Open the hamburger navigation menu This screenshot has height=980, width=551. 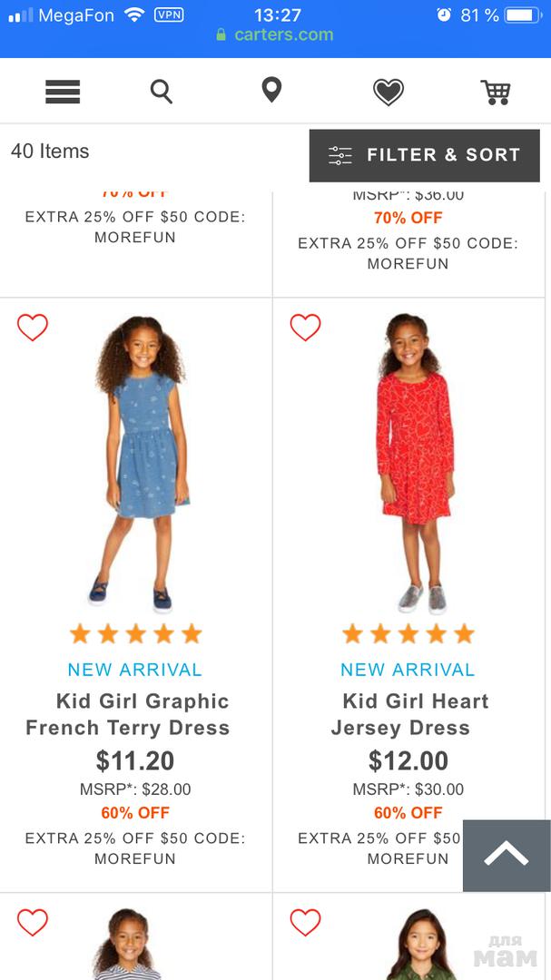[63, 92]
